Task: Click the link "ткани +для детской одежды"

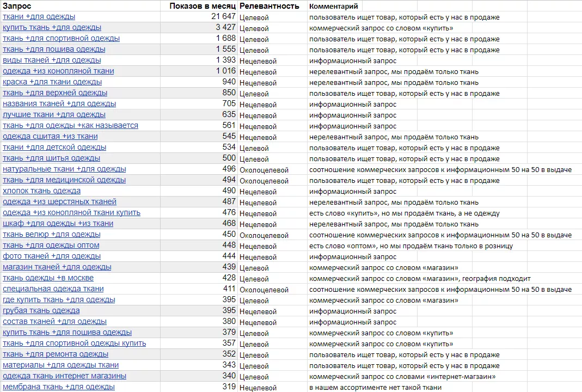Action: click(54, 148)
